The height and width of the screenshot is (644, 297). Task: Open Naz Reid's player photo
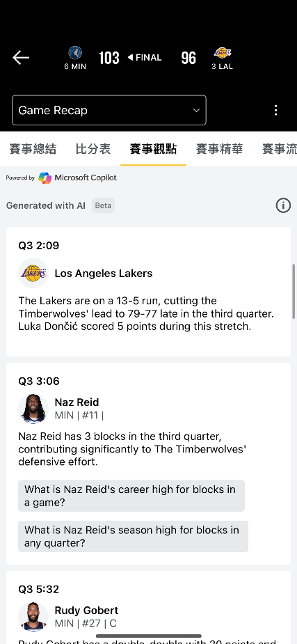pos(33,409)
